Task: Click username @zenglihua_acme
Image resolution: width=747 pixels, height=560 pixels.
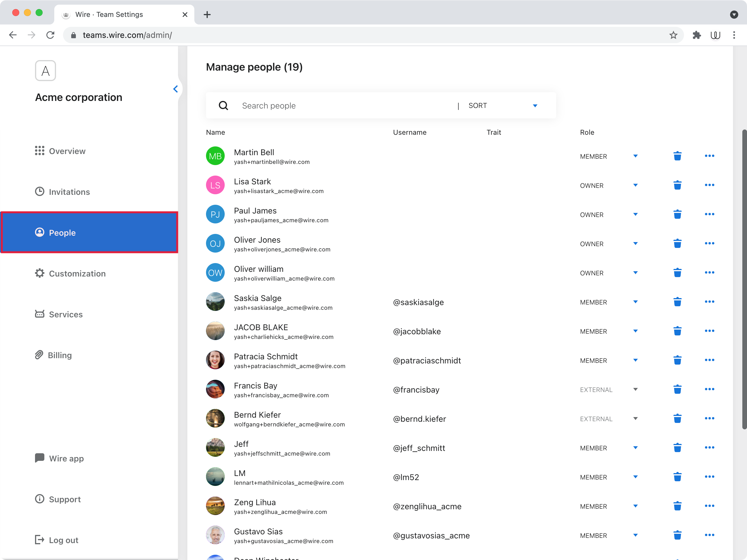Action: pos(427,506)
